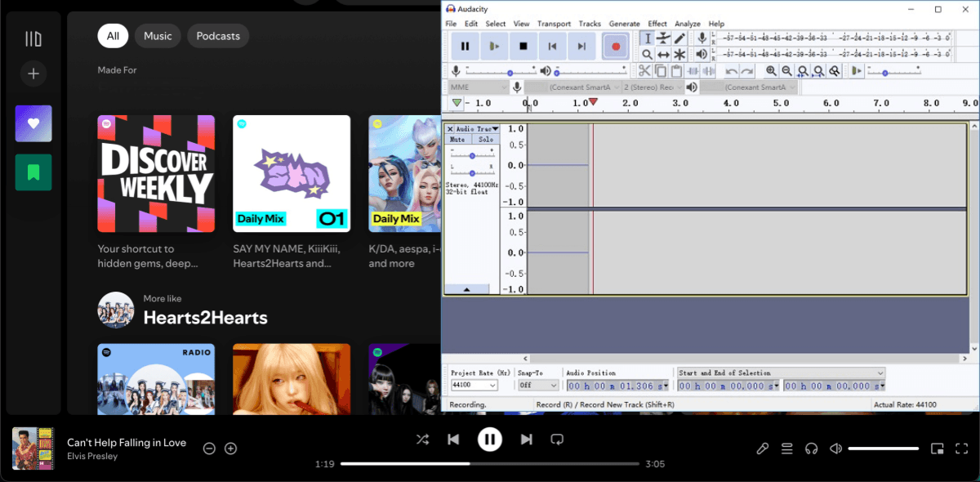The image size is (980, 482).
Task: Click the Zoom Out magnifier
Action: (x=786, y=71)
